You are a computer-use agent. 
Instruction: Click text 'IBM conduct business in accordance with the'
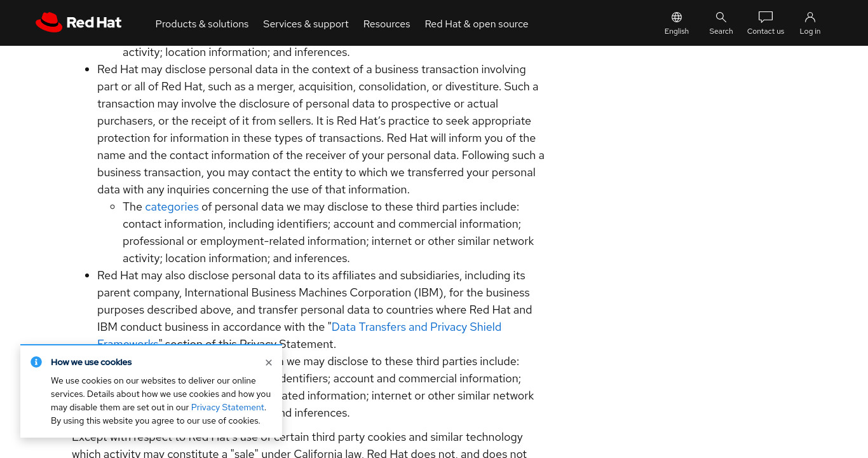[211, 327]
